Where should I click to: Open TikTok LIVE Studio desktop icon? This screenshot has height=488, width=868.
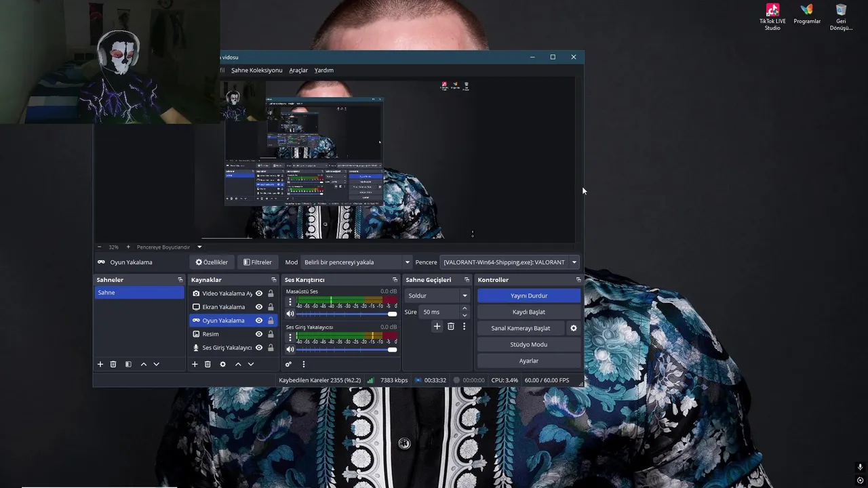coord(772,17)
